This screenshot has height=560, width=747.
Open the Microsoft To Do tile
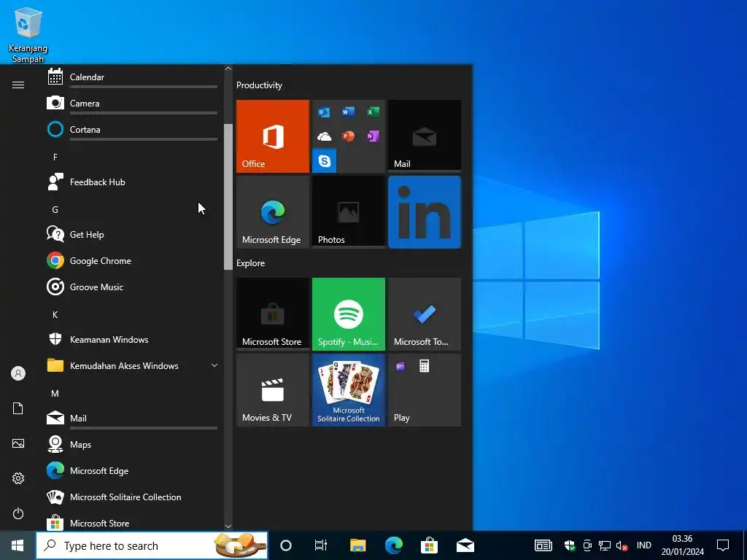pyautogui.click(x=425, y=314)
